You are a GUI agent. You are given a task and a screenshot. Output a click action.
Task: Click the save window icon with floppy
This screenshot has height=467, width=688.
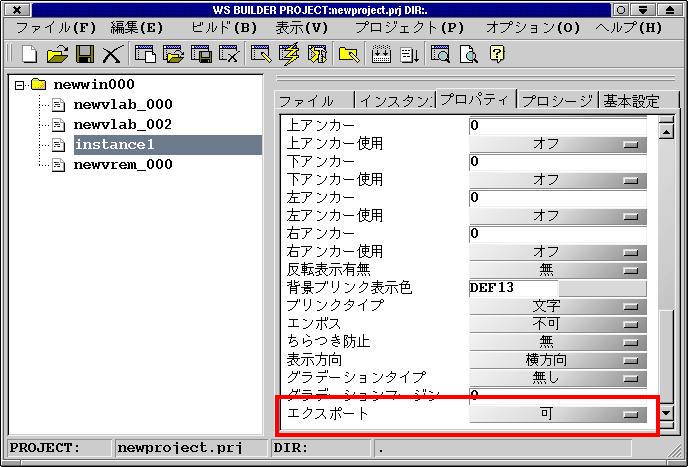(x=201, y=54)
